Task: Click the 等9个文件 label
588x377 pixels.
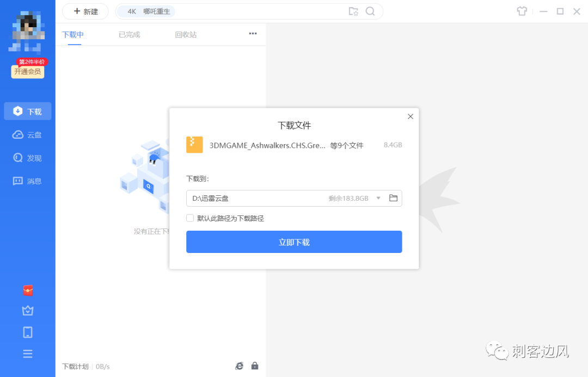Action: pyautogui.click(x=346, y=145)
